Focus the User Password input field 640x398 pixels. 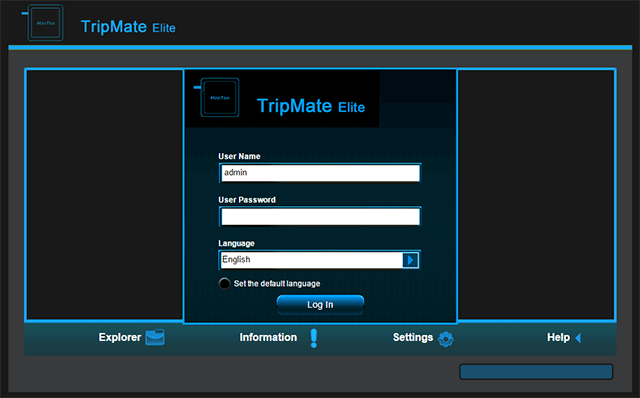tap(320, 216)
